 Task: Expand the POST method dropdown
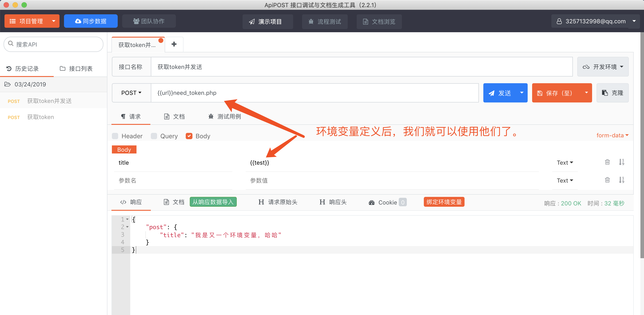[x=131, y=93]
